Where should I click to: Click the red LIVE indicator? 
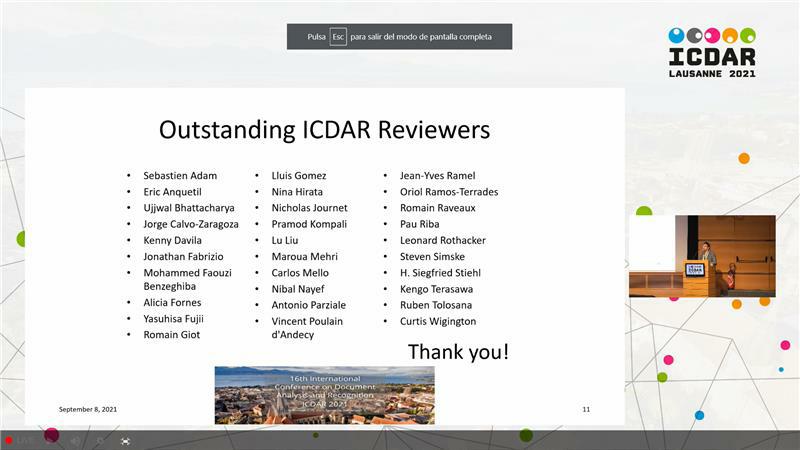[x=19, y=441]
